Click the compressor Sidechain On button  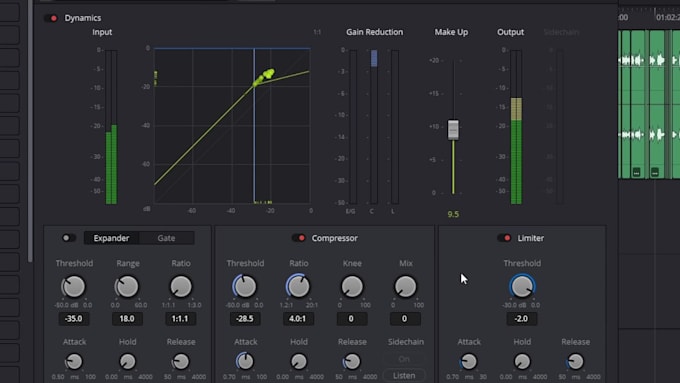(404, 359)
